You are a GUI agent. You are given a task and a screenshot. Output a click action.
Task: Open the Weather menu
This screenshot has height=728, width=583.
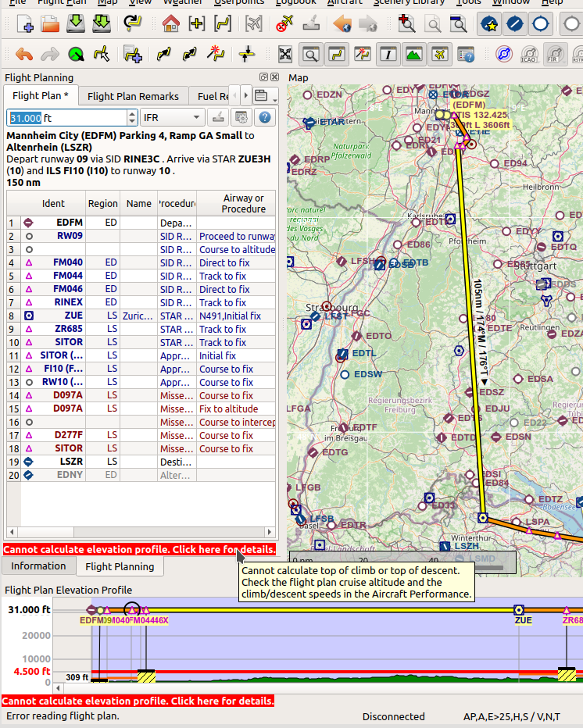(x=183, y=2)
